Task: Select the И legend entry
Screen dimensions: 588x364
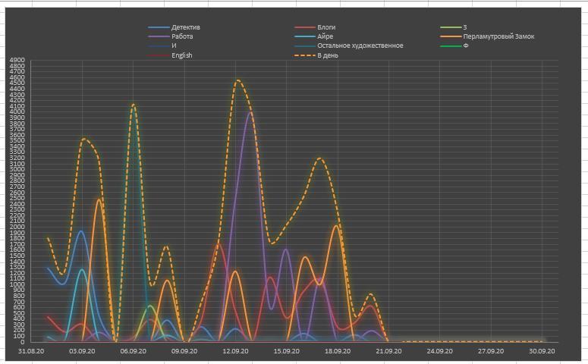Action: (175, 46)
